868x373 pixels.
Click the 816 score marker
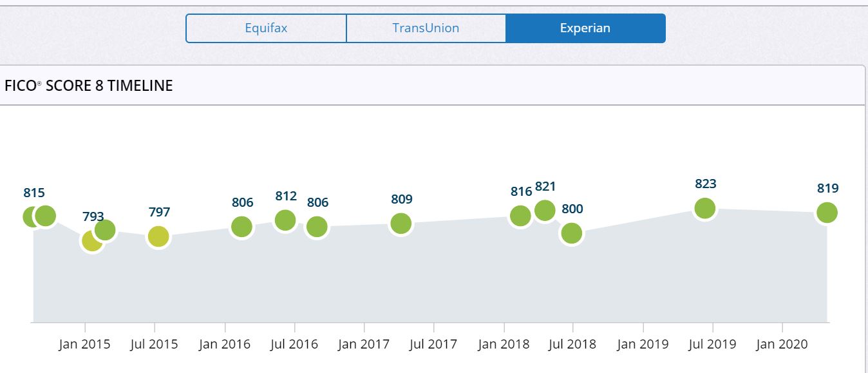pyautogui.click(x=520, y=216)
